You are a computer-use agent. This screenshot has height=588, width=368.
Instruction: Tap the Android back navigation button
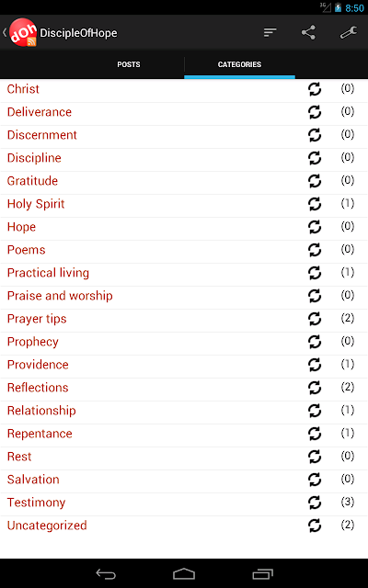pos(106,573)
